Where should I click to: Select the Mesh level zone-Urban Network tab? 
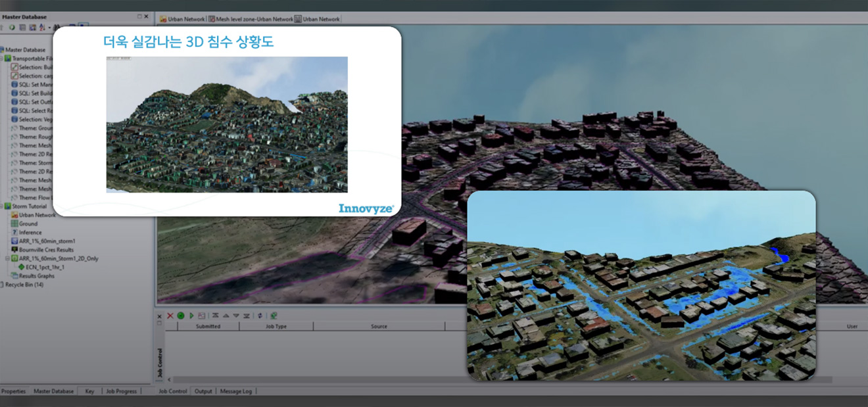pos(250,19)
